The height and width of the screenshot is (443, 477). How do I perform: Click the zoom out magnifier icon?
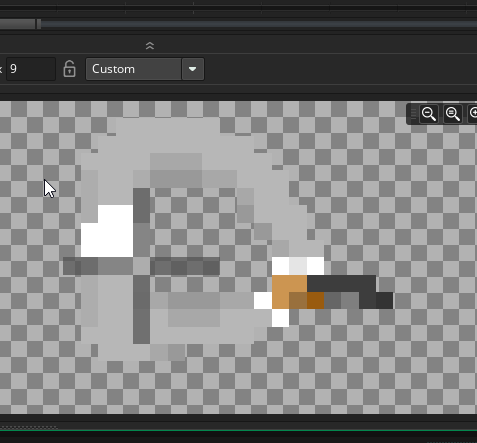429,114
